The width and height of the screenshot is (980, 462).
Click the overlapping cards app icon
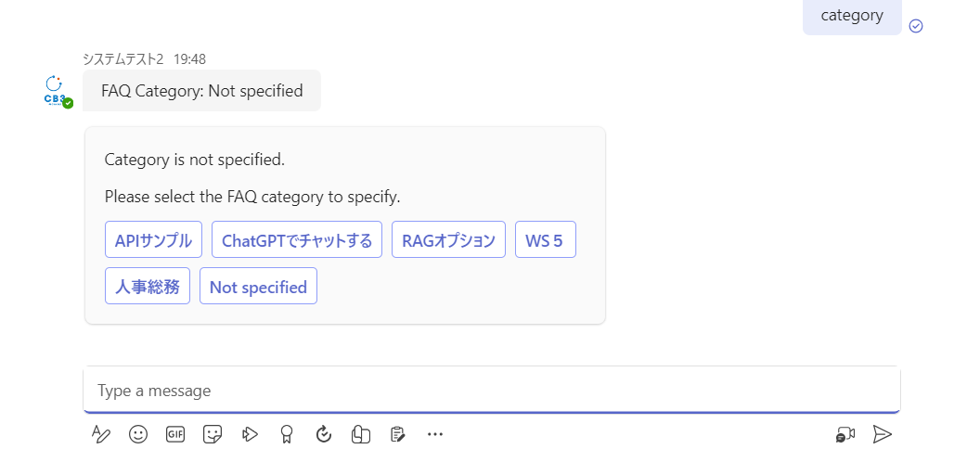click(361, 434)
